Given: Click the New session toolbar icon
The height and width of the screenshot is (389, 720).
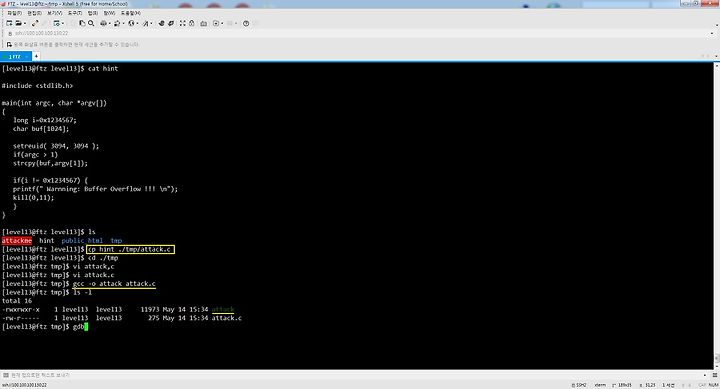Looking at the screenshot, I should (9, 23).
